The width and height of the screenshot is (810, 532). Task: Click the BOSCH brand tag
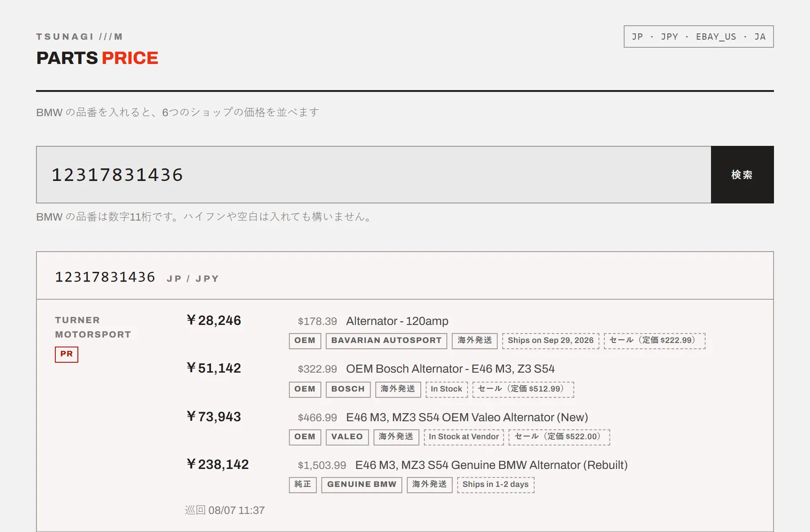(x=348, y=389)
